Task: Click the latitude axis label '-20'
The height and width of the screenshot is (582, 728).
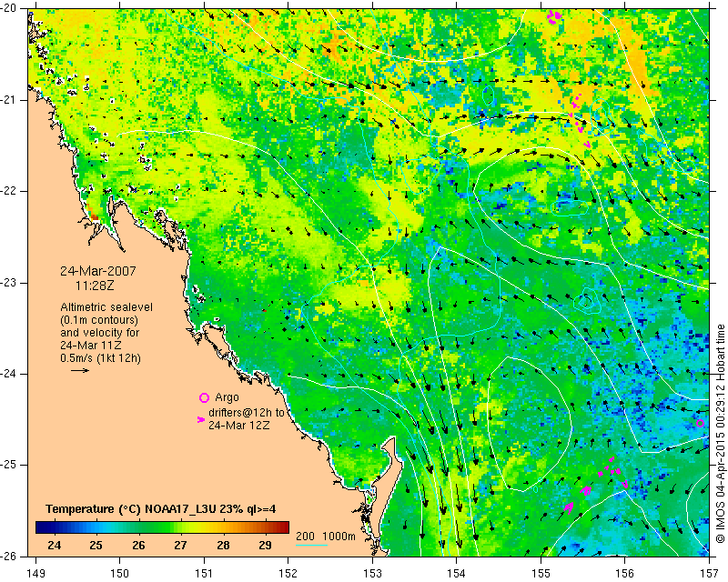Action: pyautogui.click(x=9, y=9)
